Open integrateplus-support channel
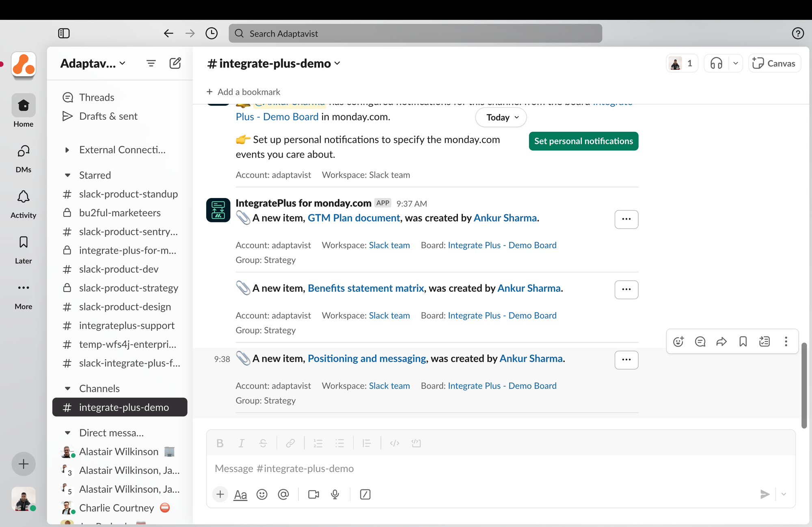Image resolution: width=812 pixels, height=527 pixels. point(120,325)
